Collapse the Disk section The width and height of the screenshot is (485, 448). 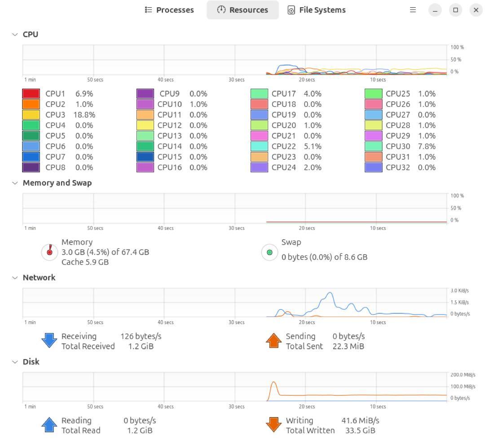click(x=16, y=362)
